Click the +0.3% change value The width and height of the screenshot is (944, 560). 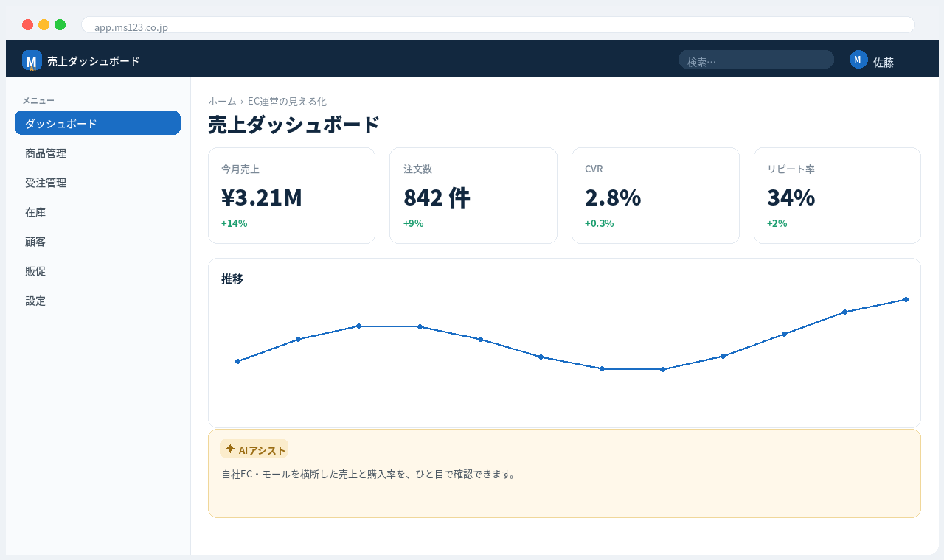click(x=599, y=223)
